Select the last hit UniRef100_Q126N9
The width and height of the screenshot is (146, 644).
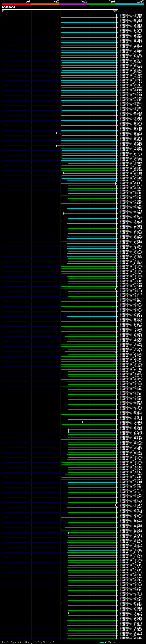131,638
